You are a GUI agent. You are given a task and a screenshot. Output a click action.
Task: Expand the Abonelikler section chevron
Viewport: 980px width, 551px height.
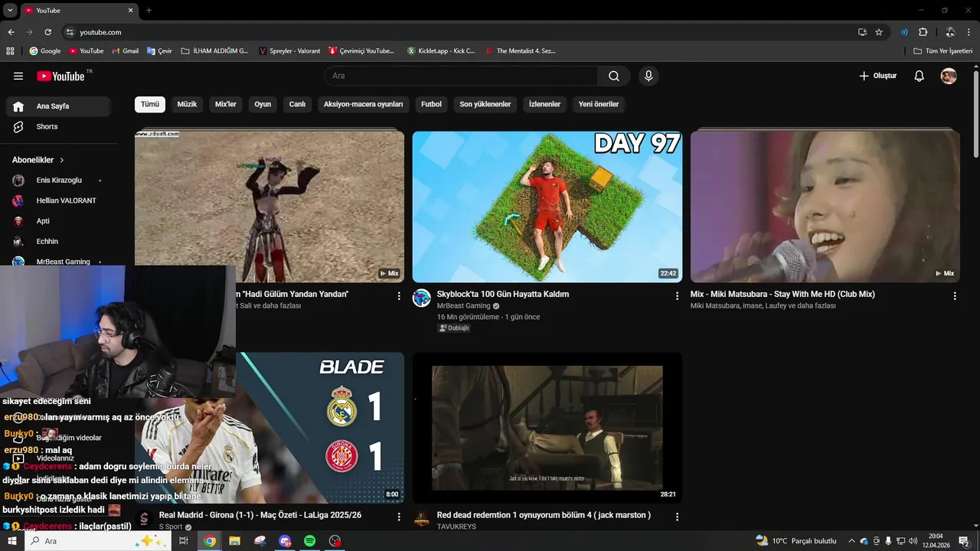[x=62, y=160]
